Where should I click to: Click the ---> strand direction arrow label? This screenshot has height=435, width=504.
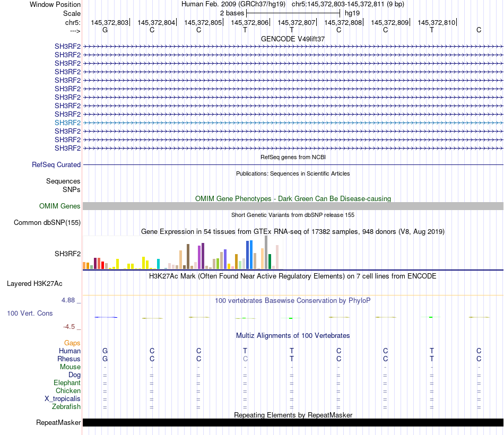(x=75, y=31)
